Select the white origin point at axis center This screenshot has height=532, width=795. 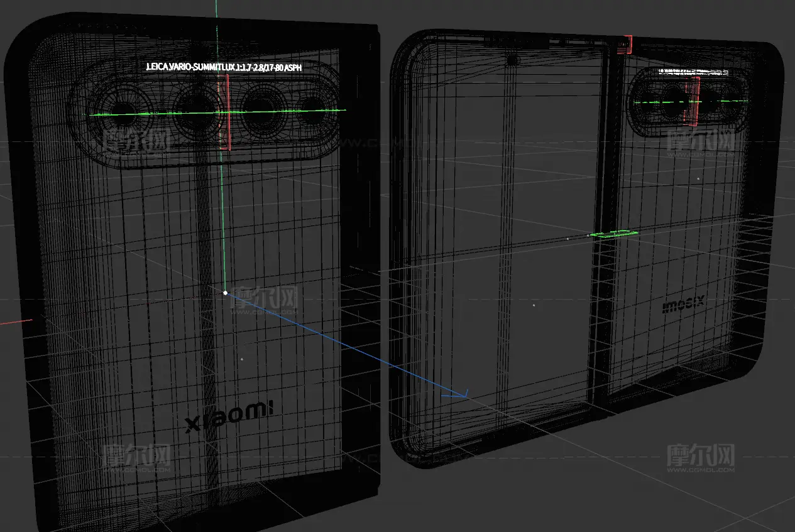pyautogui.click(x=225, y=292)
